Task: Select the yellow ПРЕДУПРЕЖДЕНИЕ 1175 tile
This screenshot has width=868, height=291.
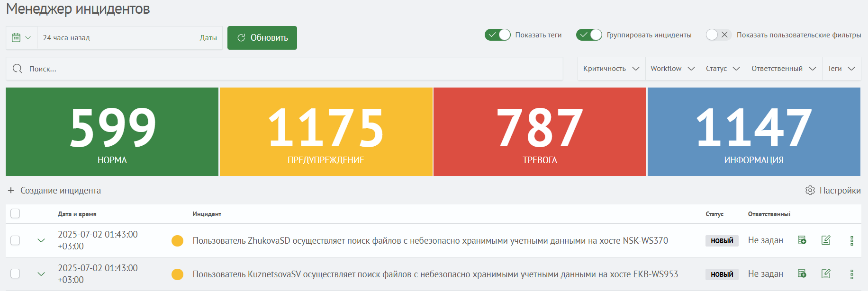Action: pyautogui.click(x=326, y=132)
